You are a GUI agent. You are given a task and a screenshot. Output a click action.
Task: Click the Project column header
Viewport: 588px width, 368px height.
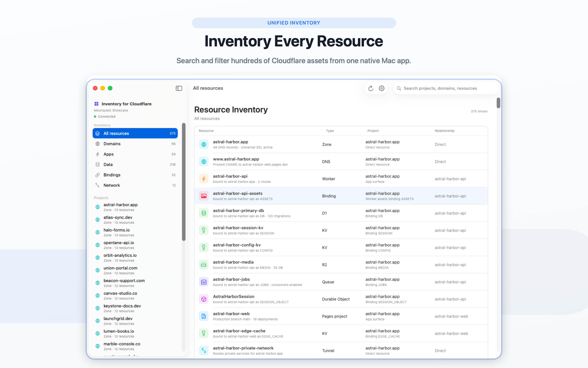[373, 131]
